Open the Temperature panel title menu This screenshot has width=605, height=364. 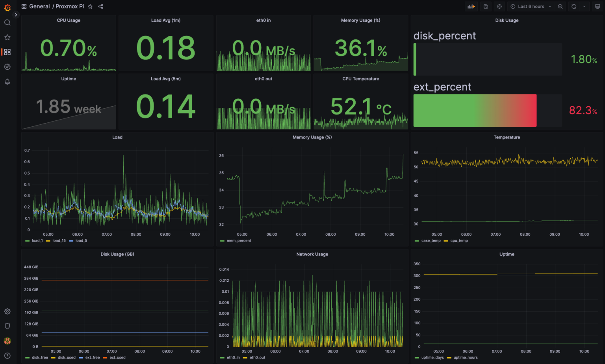(507, 137)
